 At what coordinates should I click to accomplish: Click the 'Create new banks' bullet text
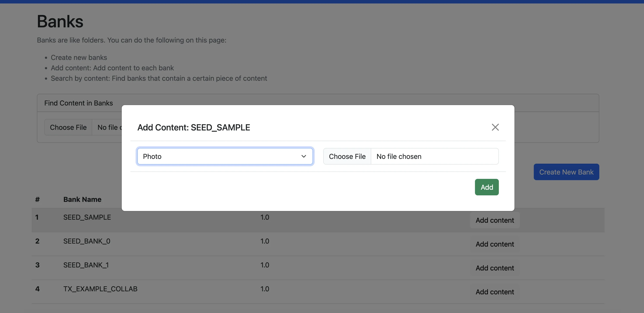[79, 58]
